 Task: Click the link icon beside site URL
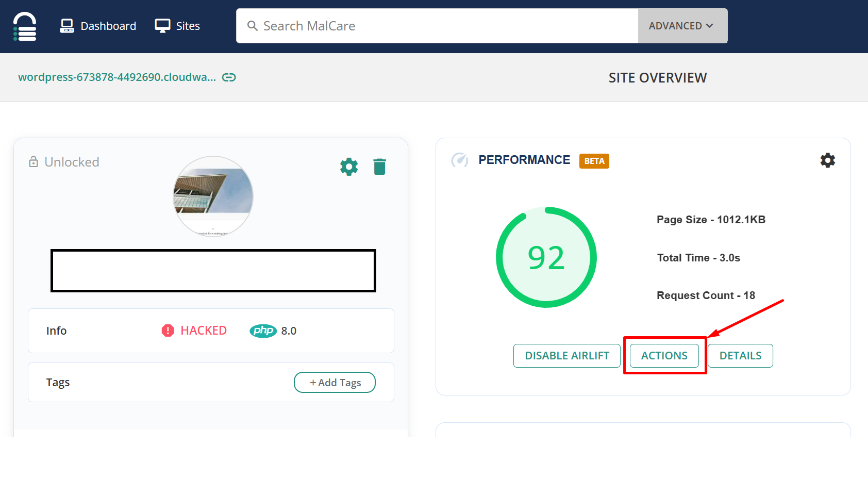click(x=229, y=77)
